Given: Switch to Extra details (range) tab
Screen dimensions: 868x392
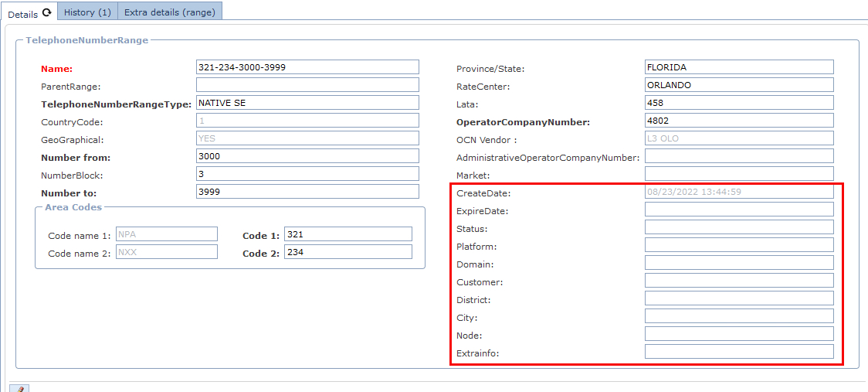Looking at the screenshot, I should 170,12.
